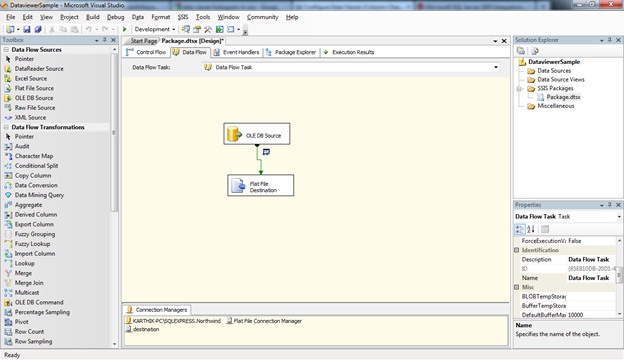
Task: Select the Row Count transformation
Action: [x=29, y=331]
